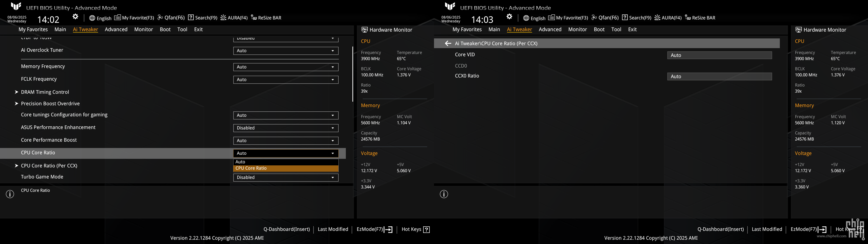Open FCLK Frequency dropdown

pyautogui.click(x=286, y=80)
